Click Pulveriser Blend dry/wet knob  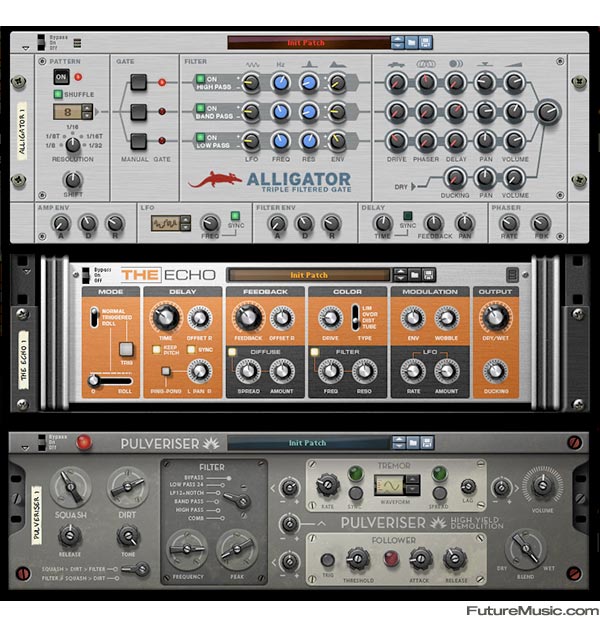(x=526, y=548)
